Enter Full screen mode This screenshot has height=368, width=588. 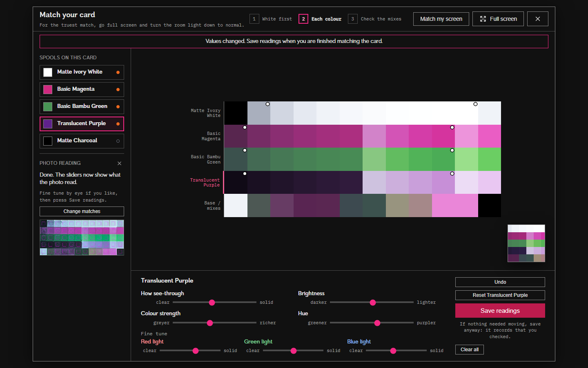[498, 19]
